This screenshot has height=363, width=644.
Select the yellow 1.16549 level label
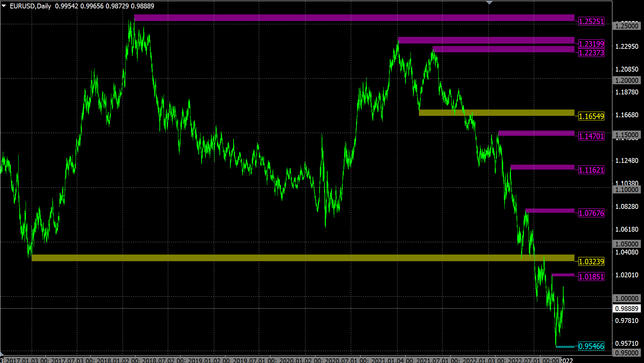coord(591,116)
